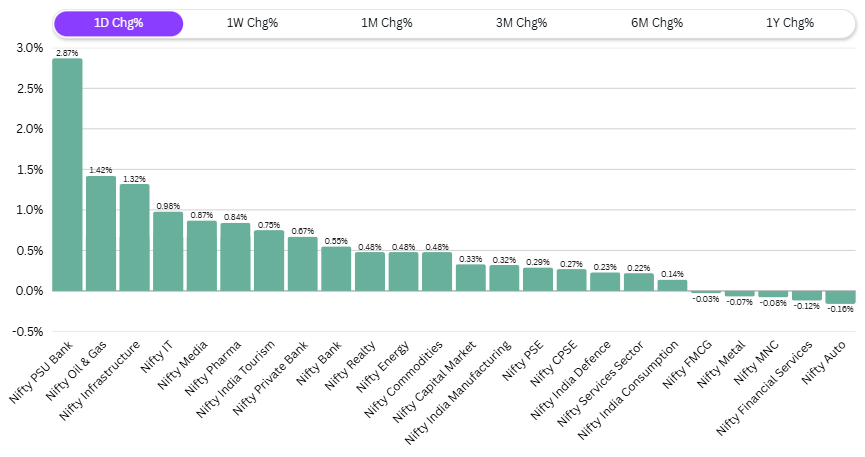Select the Nifty India Tourism bar
The height and width of the screenshot is (457, 865).
coord(269,261)
